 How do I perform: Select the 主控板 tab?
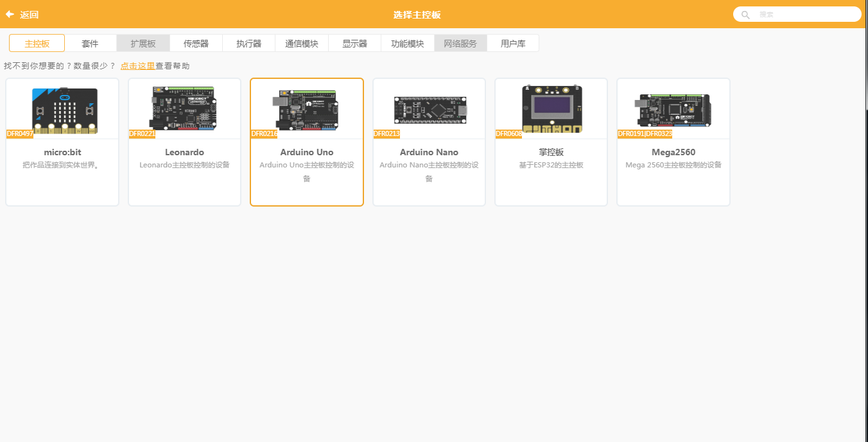coord(37,44)
